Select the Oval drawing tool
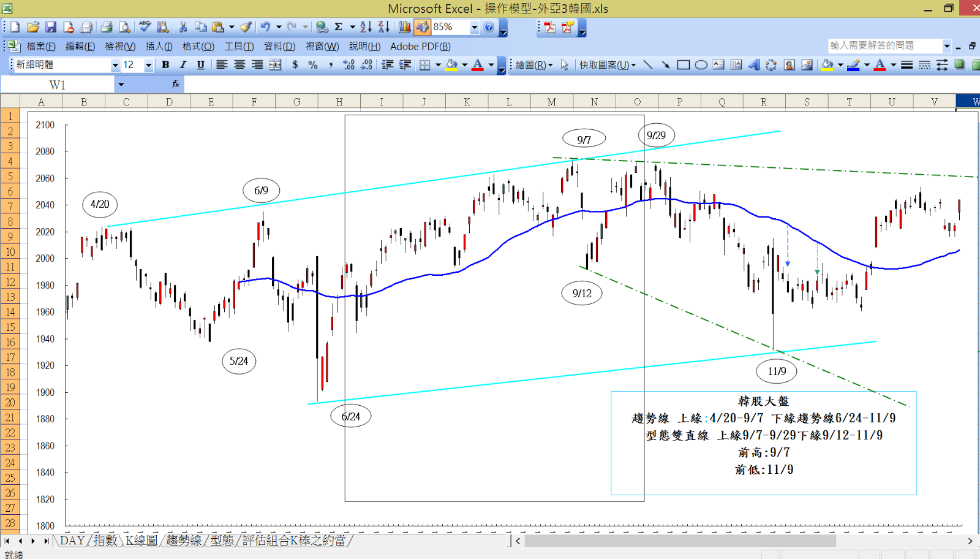This screenshot has height=559, width=980. tap(701, 65)
